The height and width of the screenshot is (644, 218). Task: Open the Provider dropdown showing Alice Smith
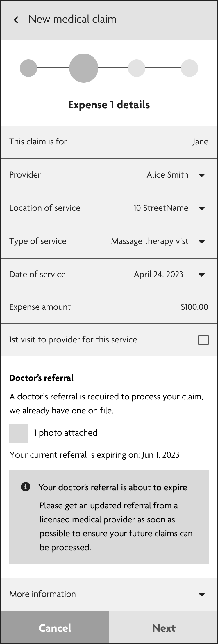coord(202,175)
